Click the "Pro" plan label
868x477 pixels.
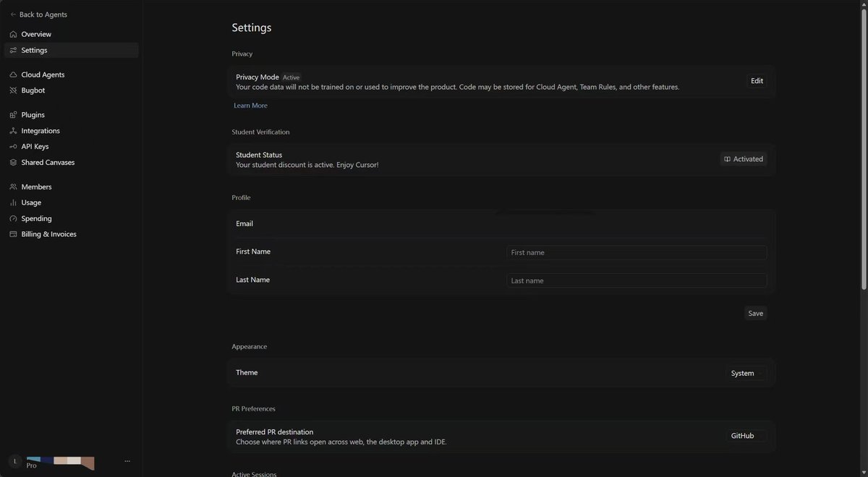31,465
